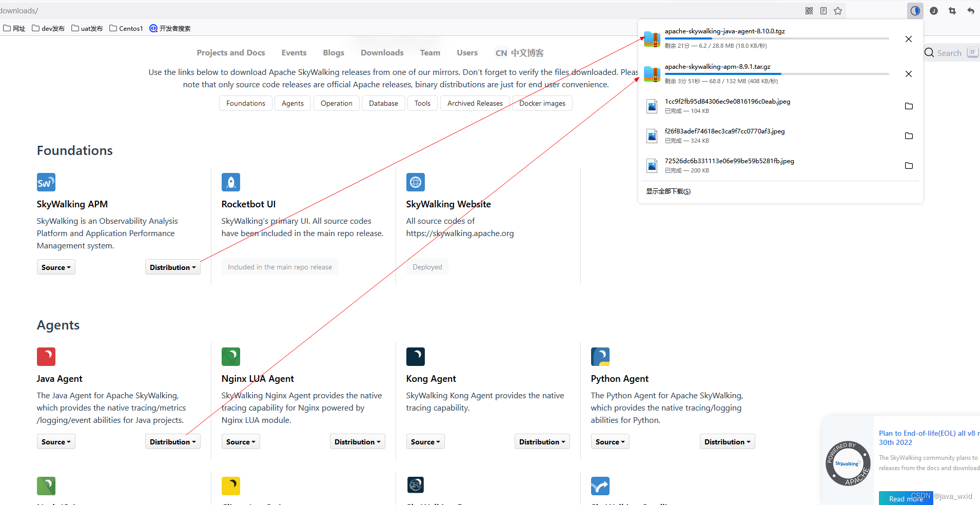Viewport: 980px width, 505px height.
Task: Click the Rocketbot UI rocket icon
Action: [x=231, y=182]
